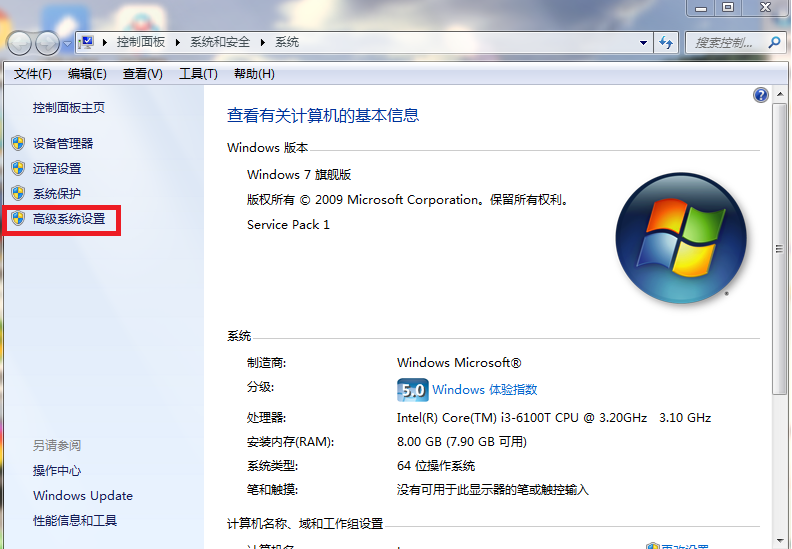
Task: Open 高级系统设置 link
Action: point(69,219)
